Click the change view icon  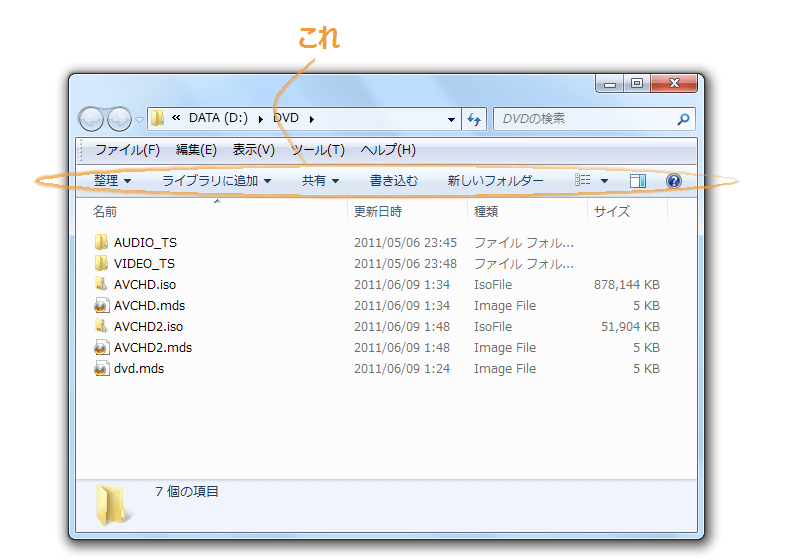point(583,181)
